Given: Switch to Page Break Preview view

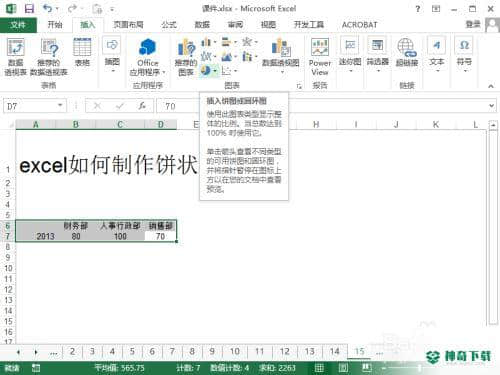Looking at the screenshot, I should 367,368.
